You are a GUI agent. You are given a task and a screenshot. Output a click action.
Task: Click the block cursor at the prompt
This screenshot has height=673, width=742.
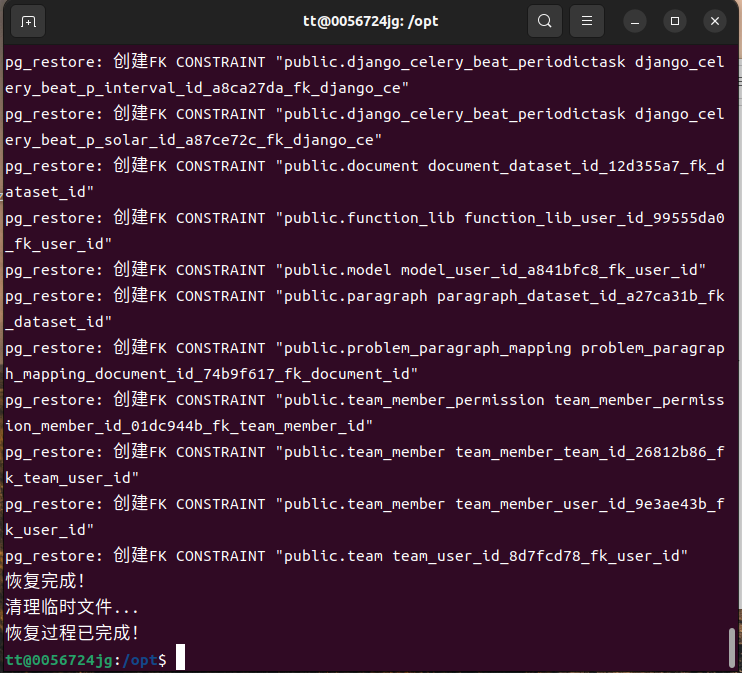click(180, 659)
